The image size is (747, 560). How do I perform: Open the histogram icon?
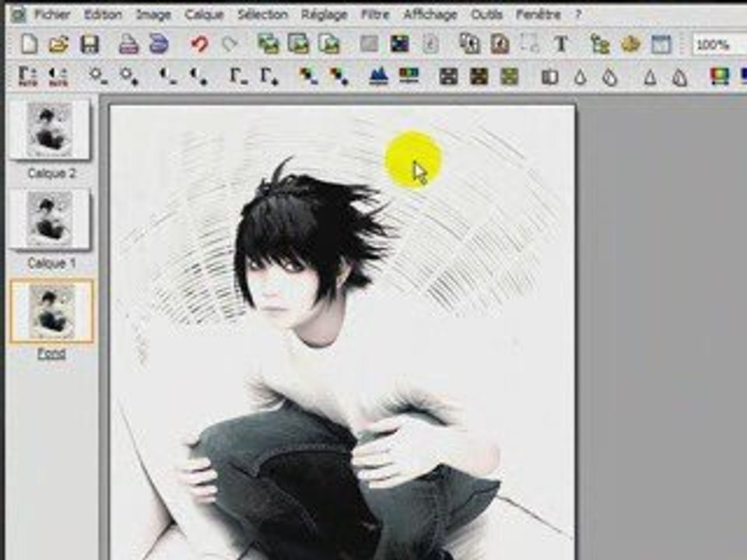378,76
